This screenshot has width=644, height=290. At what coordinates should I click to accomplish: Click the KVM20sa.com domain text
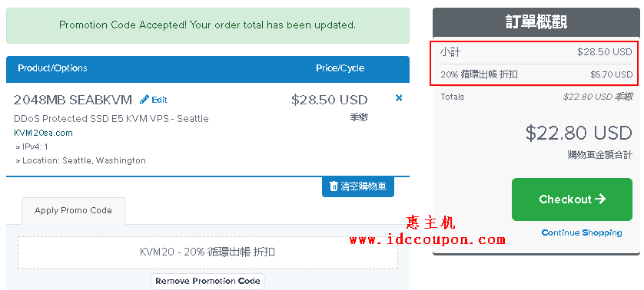43,133
